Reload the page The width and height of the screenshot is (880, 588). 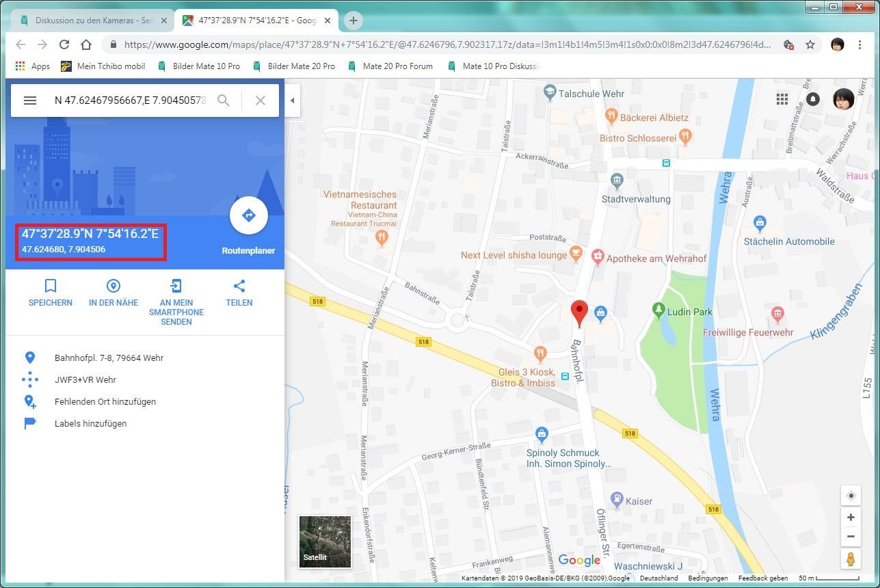point(64,44)
